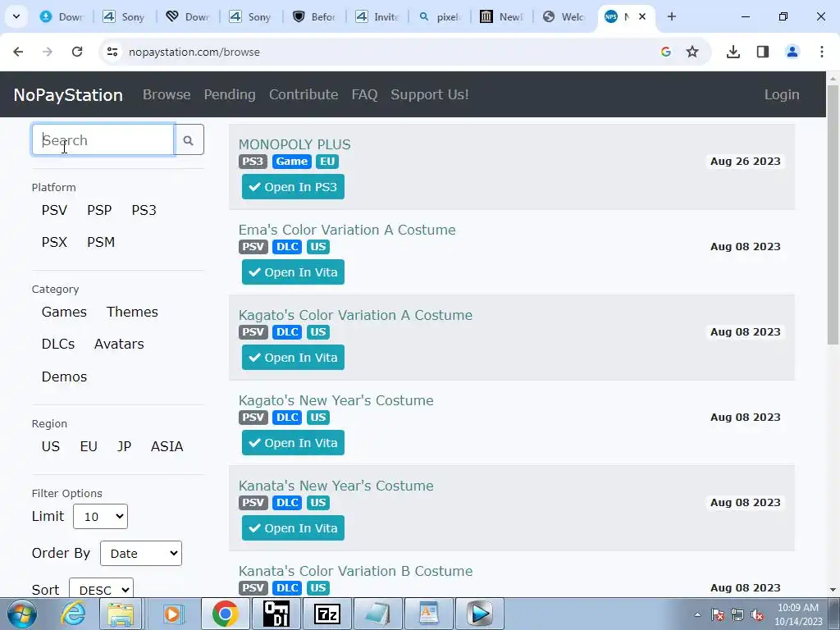Open the Chrome profile avatar
840x630 pixels.
[x=792, y=52]
